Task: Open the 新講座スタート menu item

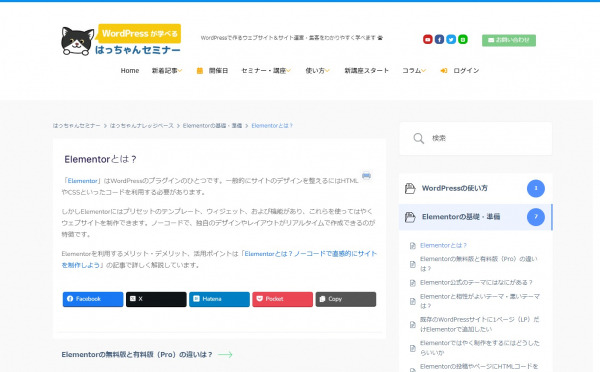Action: (x=366, y=70)
